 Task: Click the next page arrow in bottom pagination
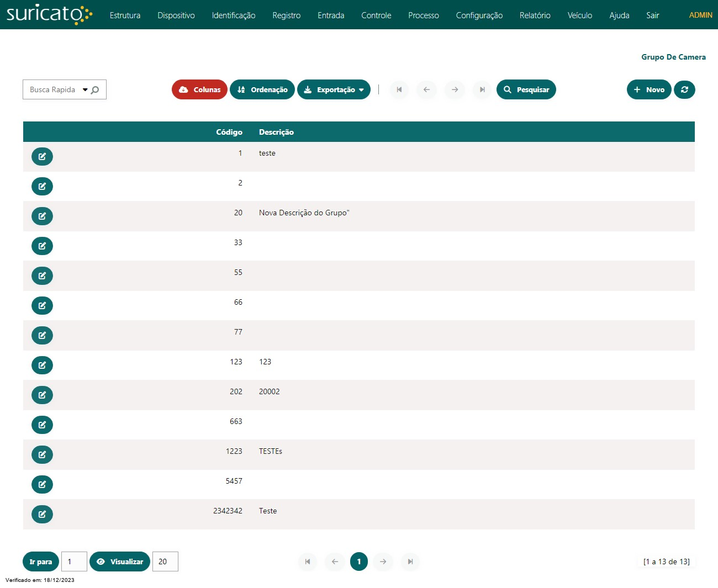[x=383, y=561]
